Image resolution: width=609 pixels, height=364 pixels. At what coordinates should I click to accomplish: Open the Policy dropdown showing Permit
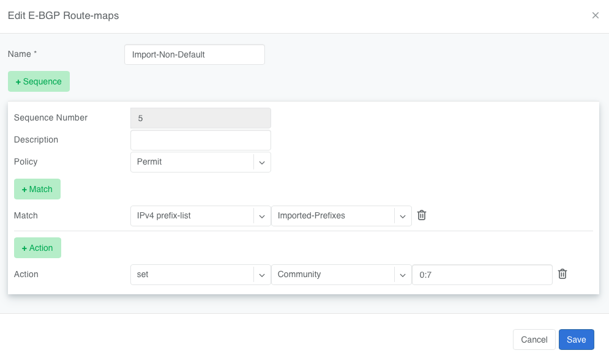tap(192, 162)
